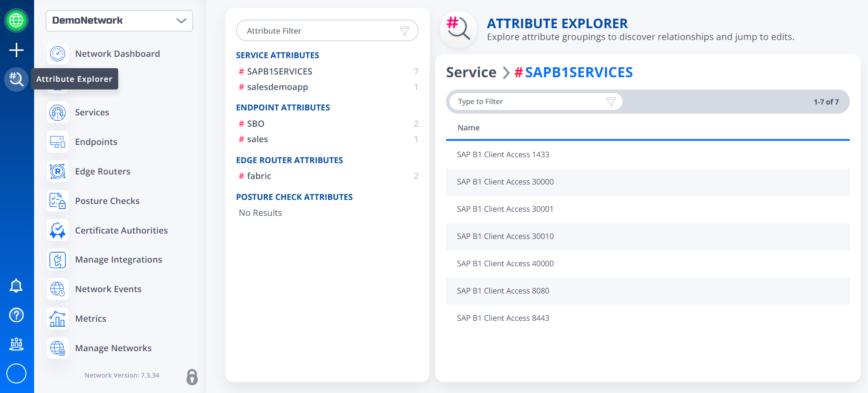The width and height of the screenshot is (868, 393).
Task: Open Services menu item
Action: [92, 112]
